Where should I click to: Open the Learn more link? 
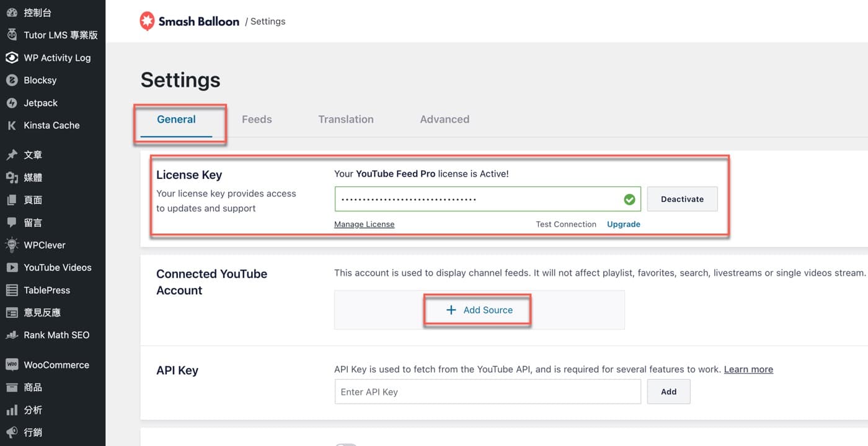[748, 369]
